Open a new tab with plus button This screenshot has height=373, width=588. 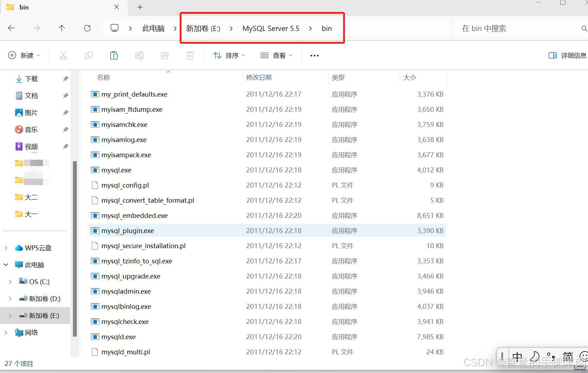pos(140,7)
